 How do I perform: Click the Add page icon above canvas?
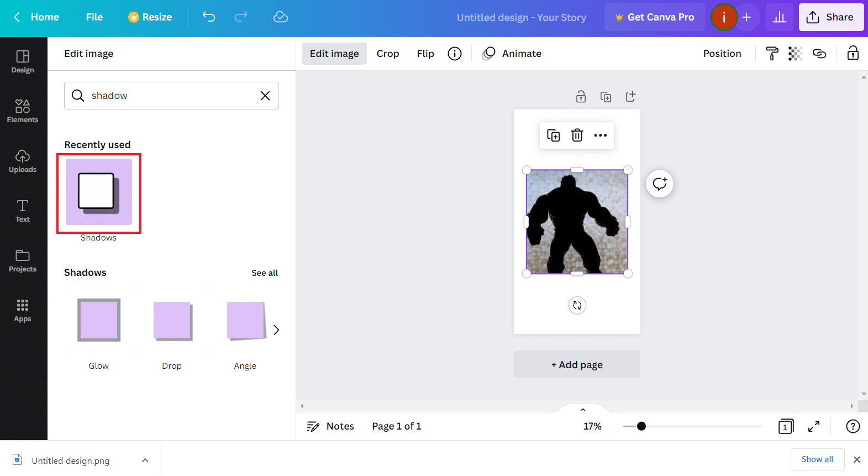coord(630,97)
